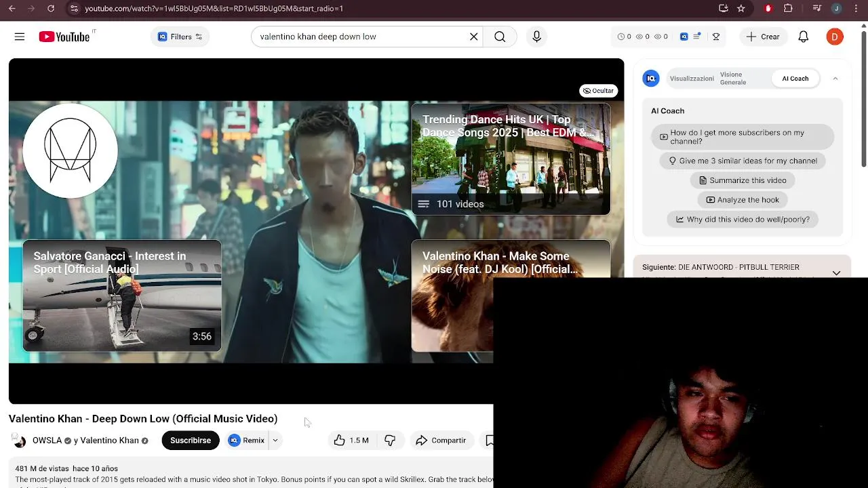Open Salvatore Ganacci Interest in Sport card

pos(122,296)
